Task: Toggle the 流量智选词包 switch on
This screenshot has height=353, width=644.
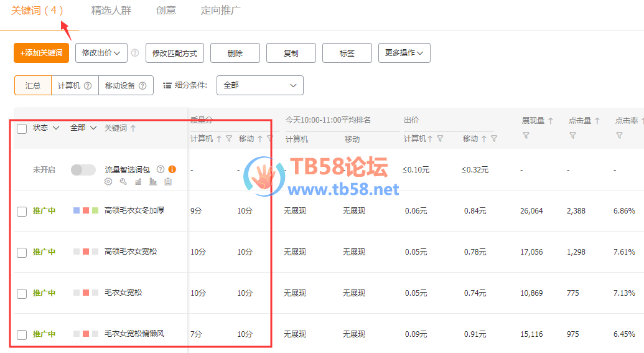Action: pos(83,169)
